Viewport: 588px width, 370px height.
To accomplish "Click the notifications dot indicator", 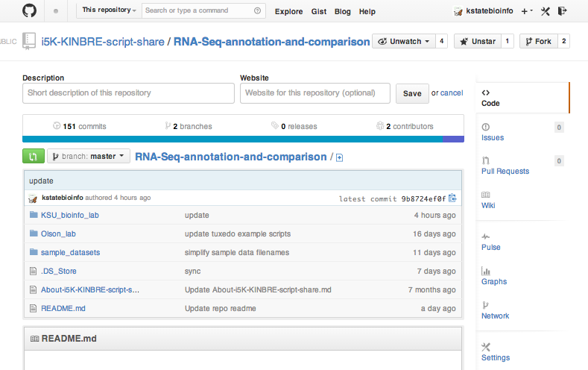I will [x=56, y=11].
